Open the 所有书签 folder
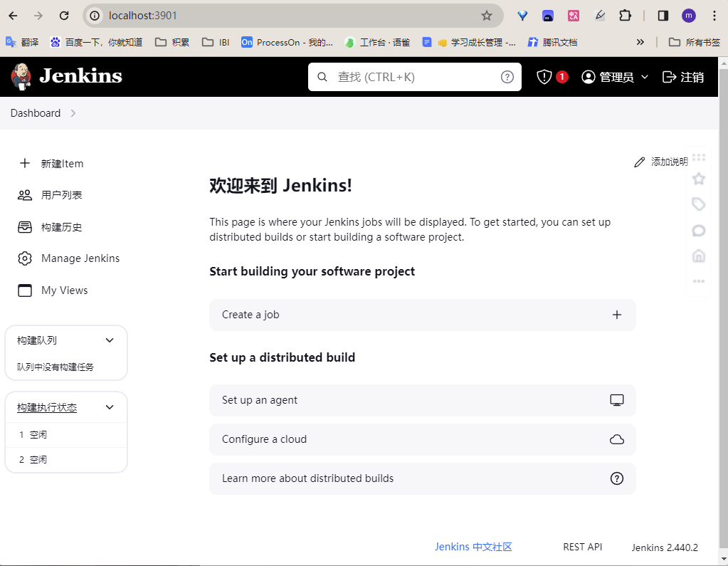Viewport: 728px width, 566px height. pos(695,42)
